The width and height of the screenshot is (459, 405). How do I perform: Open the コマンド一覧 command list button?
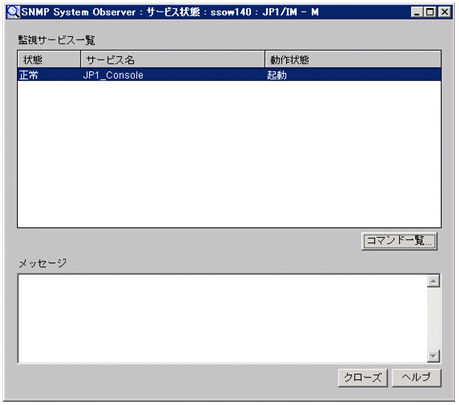coord(399,241)
